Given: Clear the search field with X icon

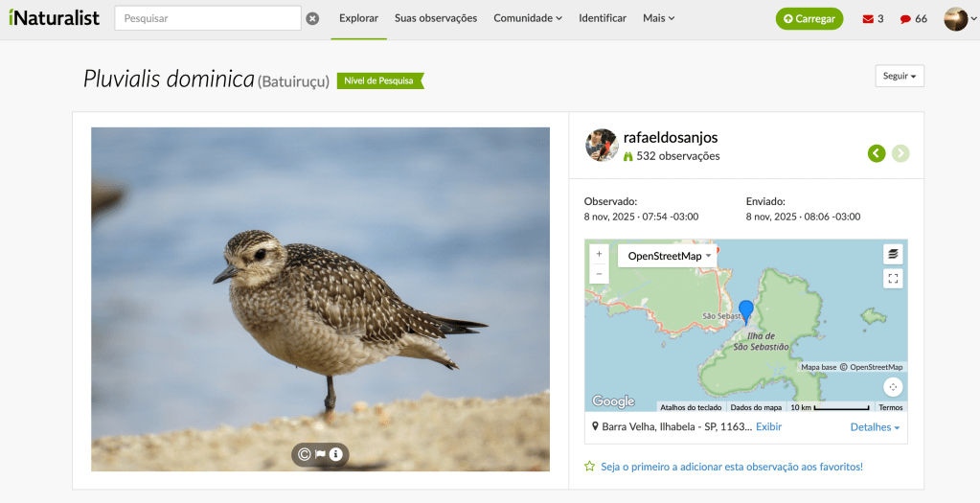Looking at the screenshot, I should point(312,18).
